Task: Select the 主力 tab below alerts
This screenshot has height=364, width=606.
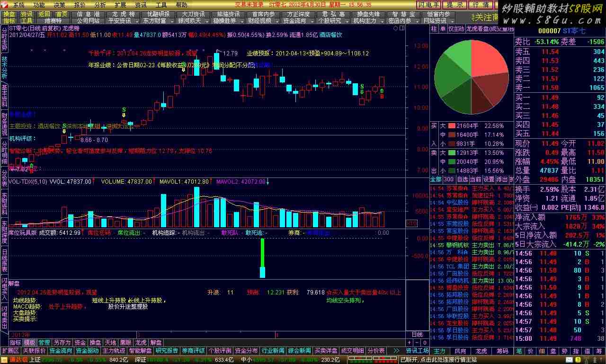Action: [x=440, y=351]
